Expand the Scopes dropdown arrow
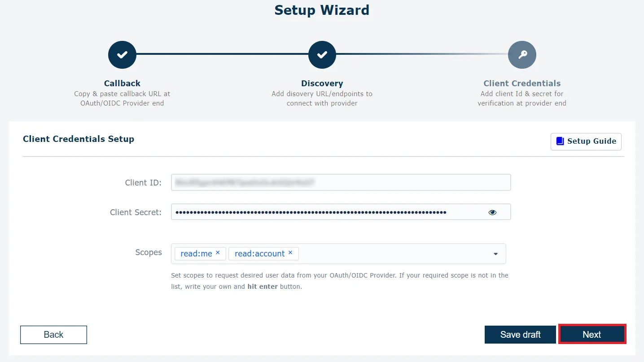 click(x=495, y=254)
